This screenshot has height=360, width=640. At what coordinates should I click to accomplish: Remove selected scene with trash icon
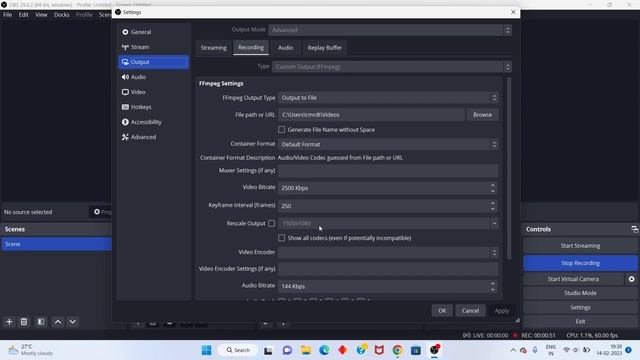pos(24,322)
